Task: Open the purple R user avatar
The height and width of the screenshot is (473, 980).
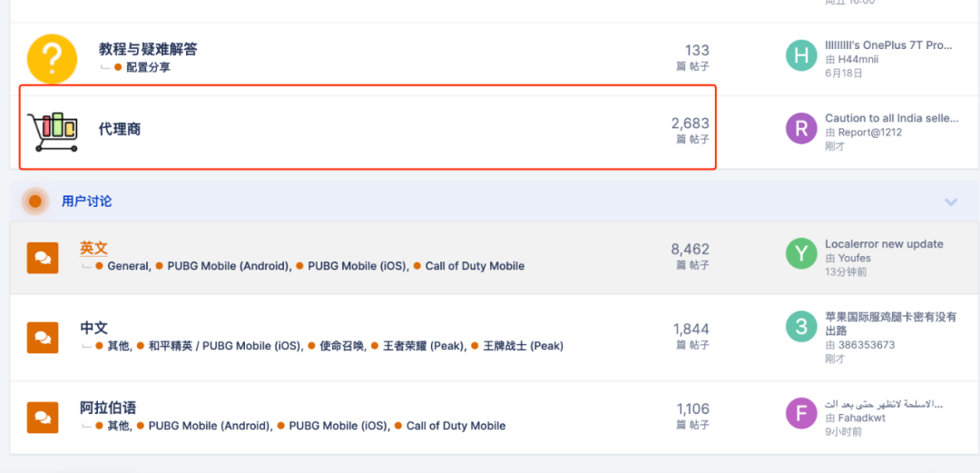Action: tap(801, 128)
